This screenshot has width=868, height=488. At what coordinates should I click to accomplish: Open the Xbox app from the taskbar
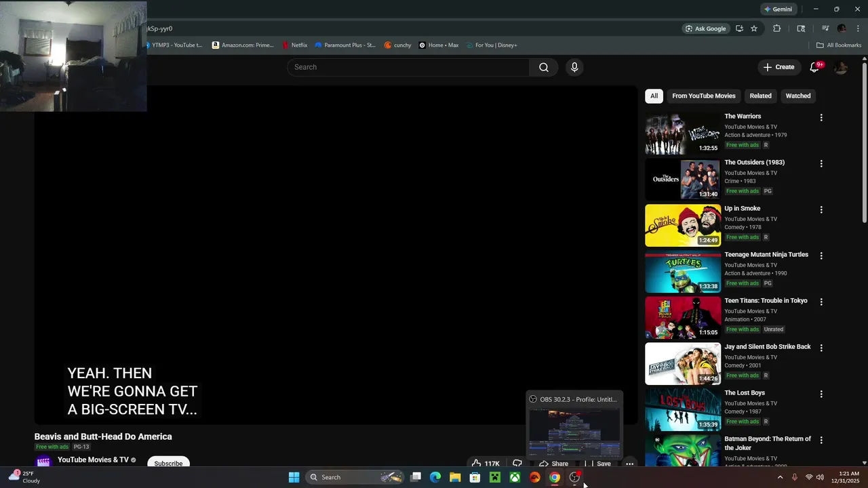click(x=515, y=477)
